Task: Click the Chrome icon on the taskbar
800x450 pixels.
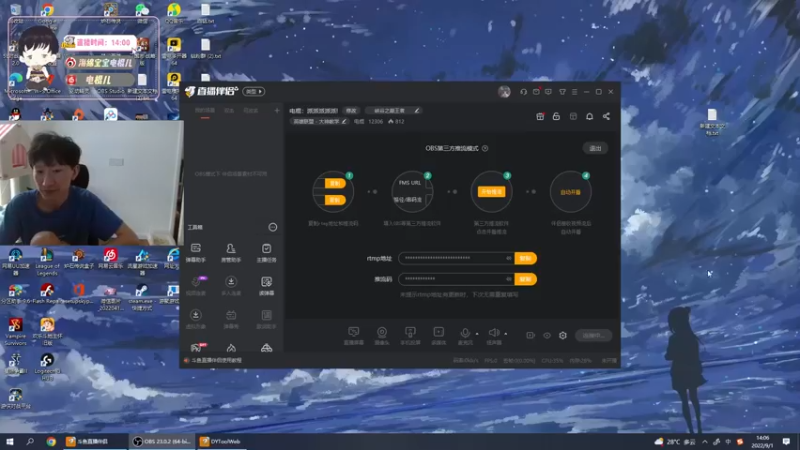Action: (x=51, y=441)
